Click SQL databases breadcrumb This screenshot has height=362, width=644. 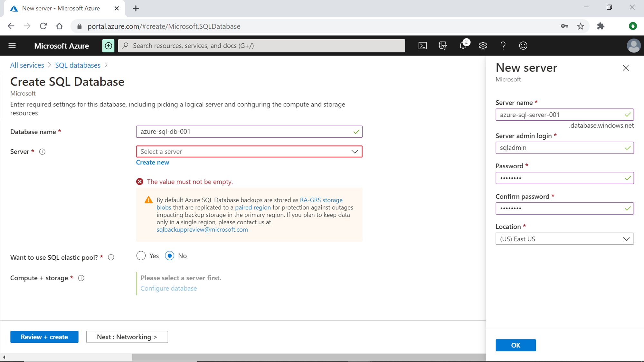[x=78, y=65]
